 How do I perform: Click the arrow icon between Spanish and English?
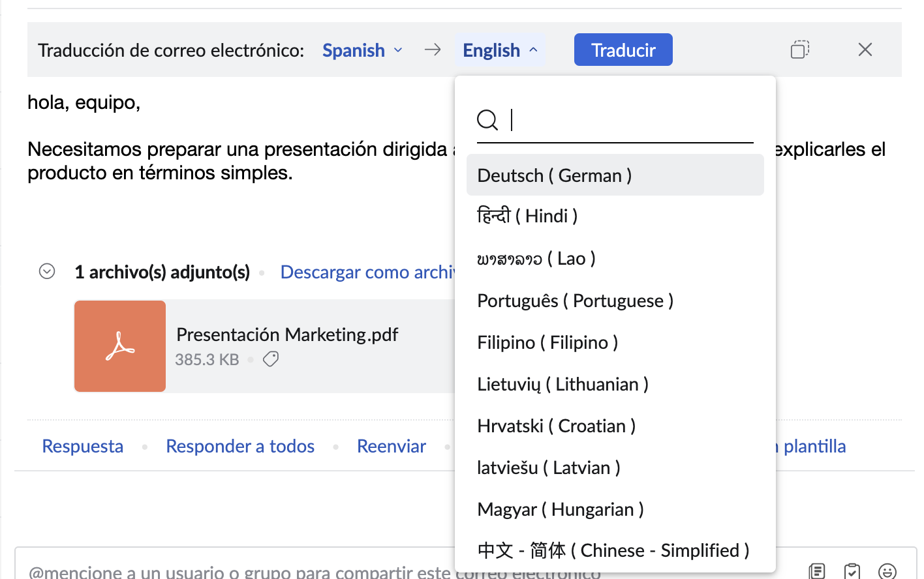(x=433, y=49)
